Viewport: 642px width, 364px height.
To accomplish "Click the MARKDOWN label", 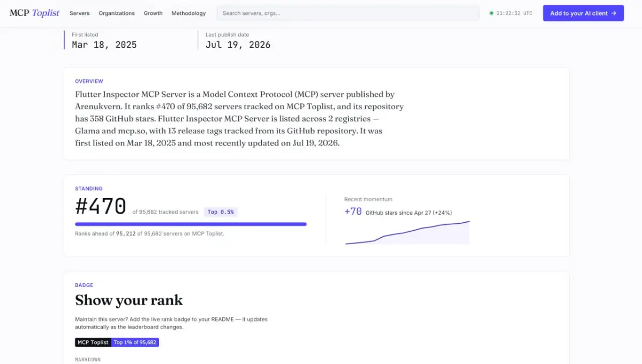I will (x=88, y=360).
